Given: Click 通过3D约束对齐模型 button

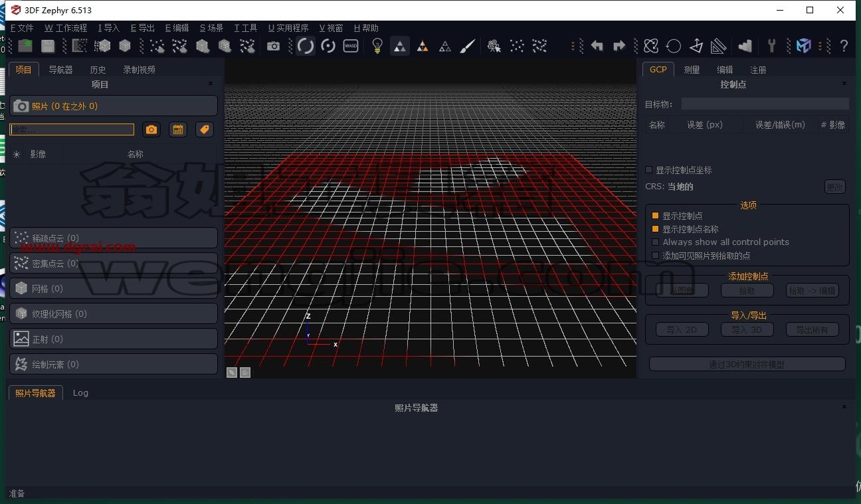Looking at the screenshot, I should pyautogui.click(x=747, y=364).
